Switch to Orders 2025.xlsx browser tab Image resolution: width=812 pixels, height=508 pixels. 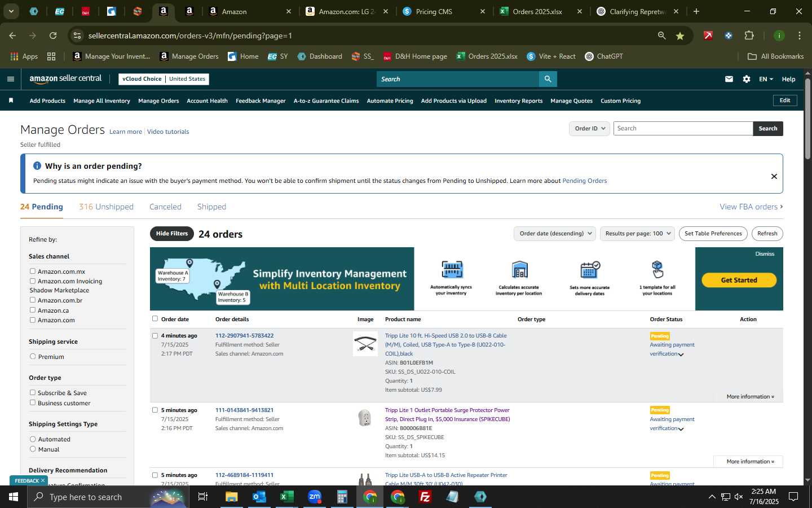(x=541, y=11)
